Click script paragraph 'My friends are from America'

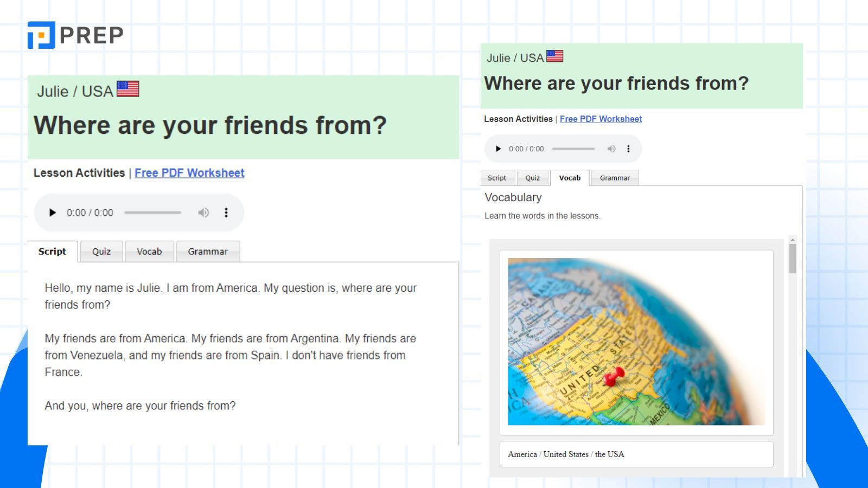coord(231,355)
